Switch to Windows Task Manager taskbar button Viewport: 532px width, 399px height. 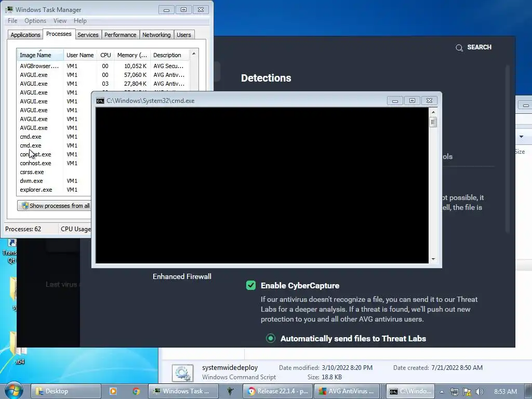coord(183,391)
